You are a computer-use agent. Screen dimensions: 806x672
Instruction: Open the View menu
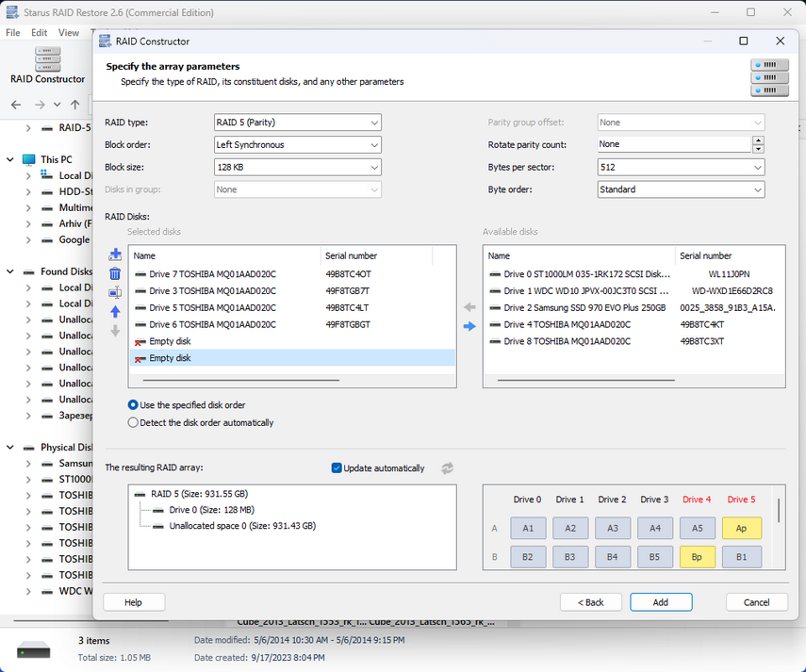pyautogui.click(x=69, y=32)
